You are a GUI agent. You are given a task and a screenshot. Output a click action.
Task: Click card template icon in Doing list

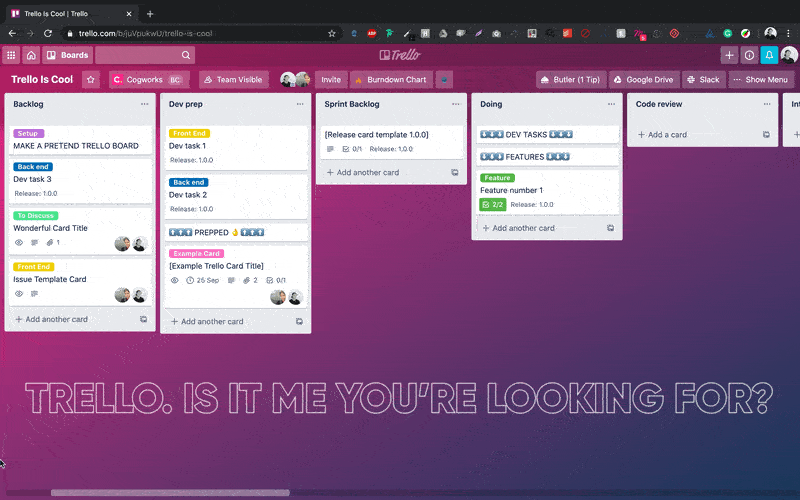click(x=610, y=229)
